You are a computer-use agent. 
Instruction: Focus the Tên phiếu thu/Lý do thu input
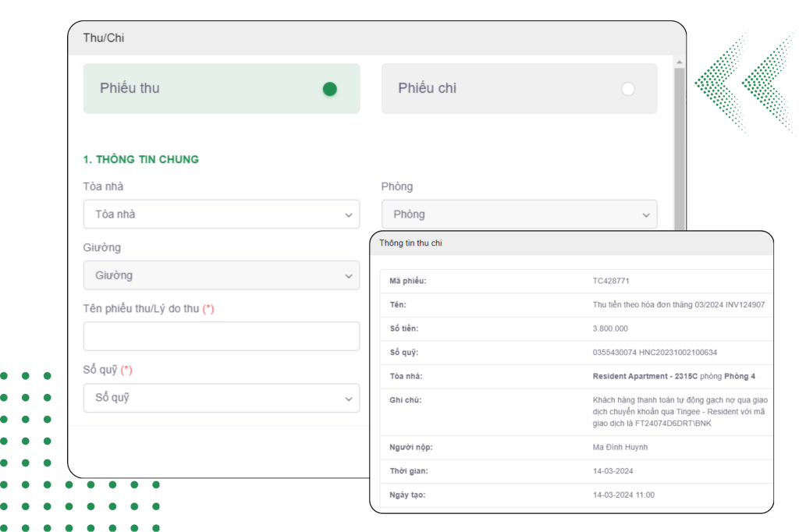[221, 336]
